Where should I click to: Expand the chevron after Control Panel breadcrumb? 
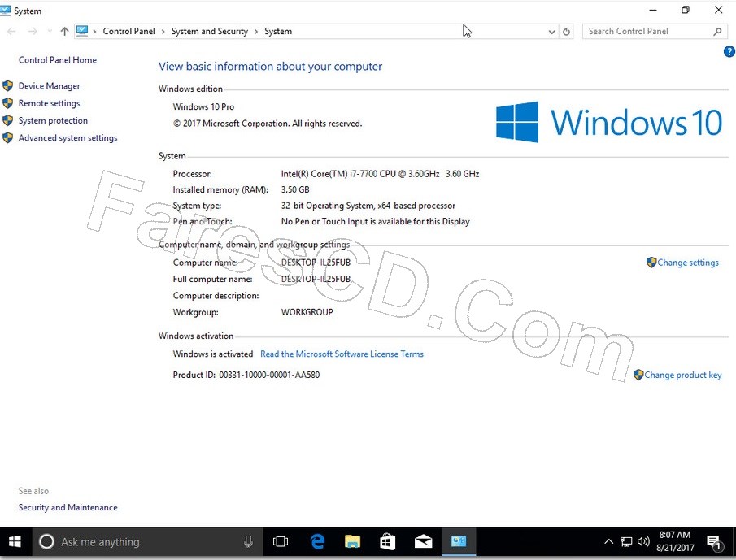pos(163,32)
